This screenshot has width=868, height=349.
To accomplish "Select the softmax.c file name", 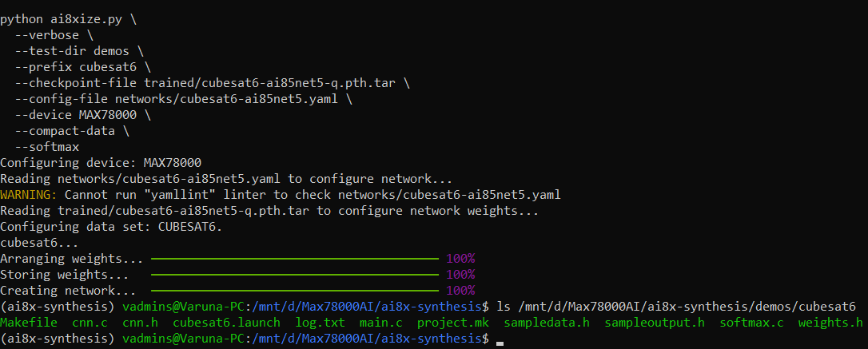I will [x=751, y=323].
